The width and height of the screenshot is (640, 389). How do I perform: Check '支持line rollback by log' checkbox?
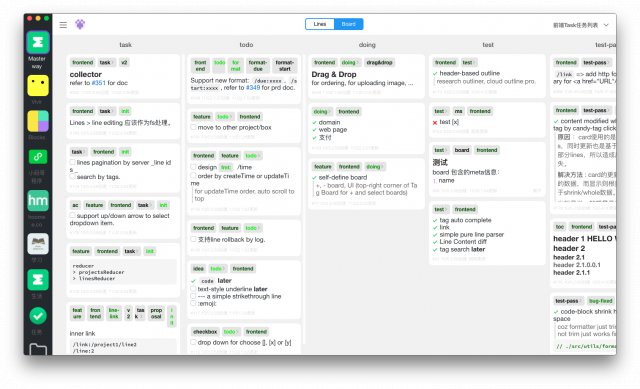pos(193,239)
